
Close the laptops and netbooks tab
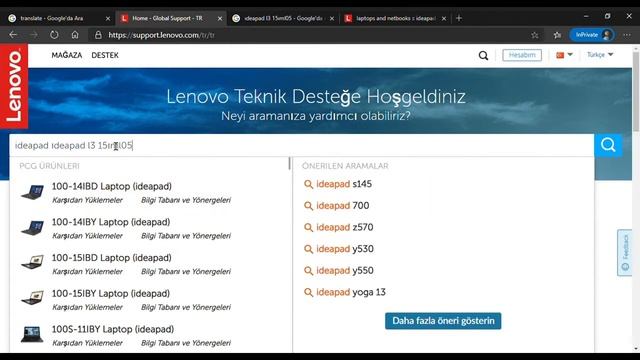pos(444,18)
